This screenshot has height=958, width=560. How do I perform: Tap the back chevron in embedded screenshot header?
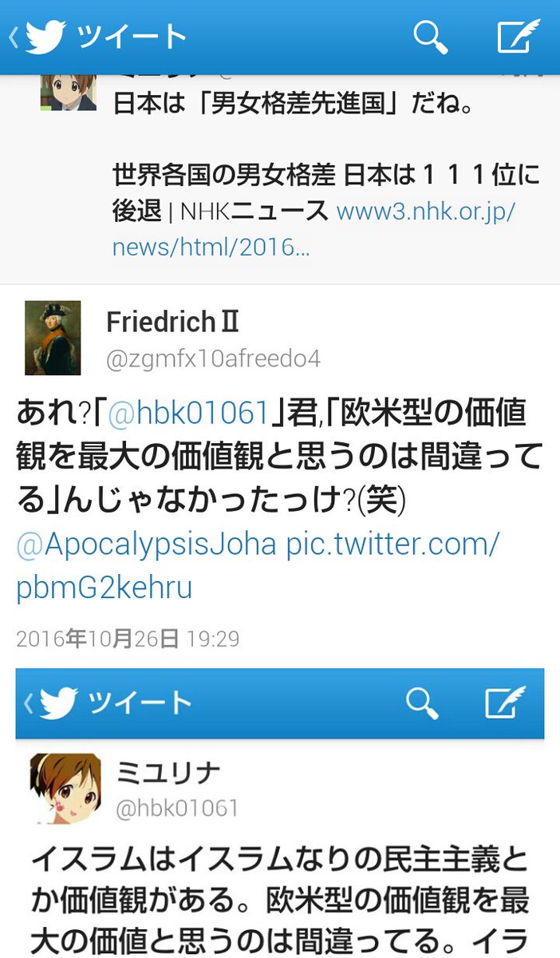tap(28, 703)
